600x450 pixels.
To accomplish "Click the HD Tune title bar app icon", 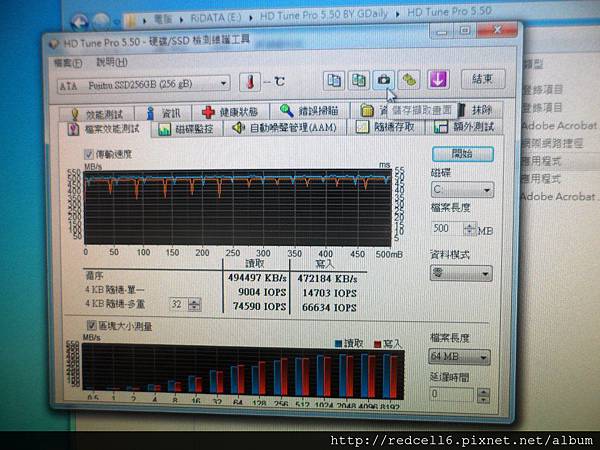I will 54,44.
